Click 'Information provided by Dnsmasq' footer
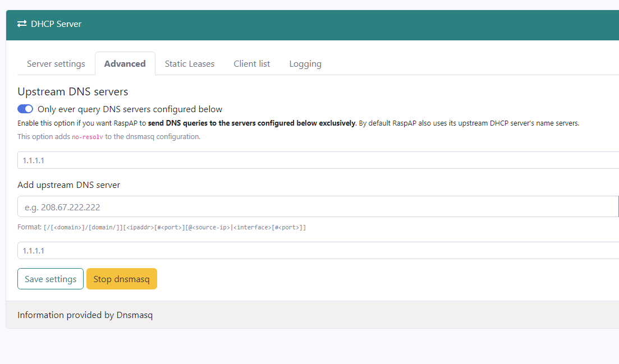 click(x=85, y=315)
